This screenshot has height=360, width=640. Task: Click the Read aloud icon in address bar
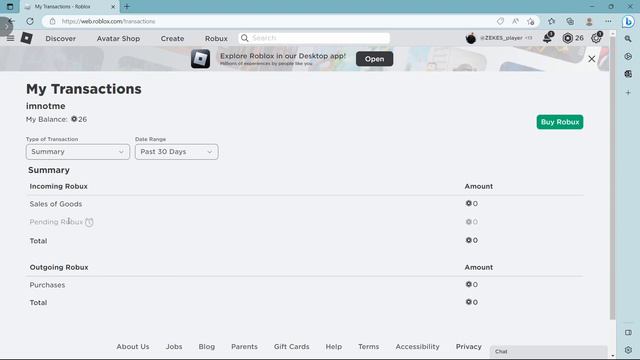click(516, 21)
